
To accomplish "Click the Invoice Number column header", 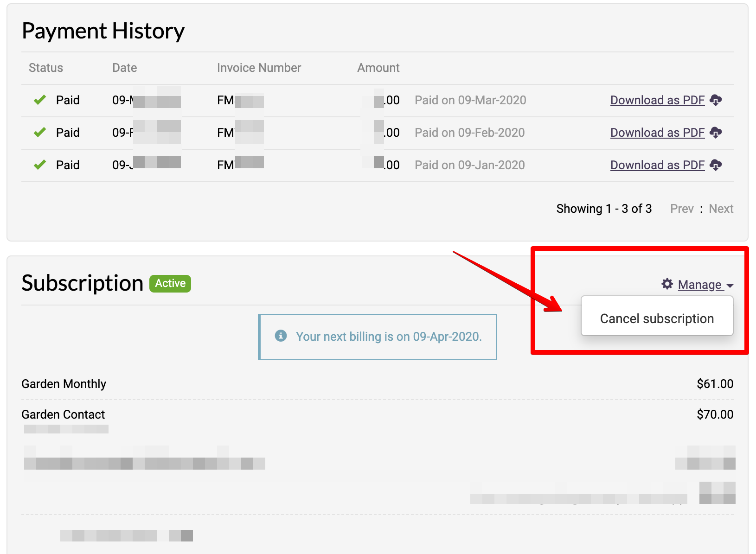I will coord(259,68).
